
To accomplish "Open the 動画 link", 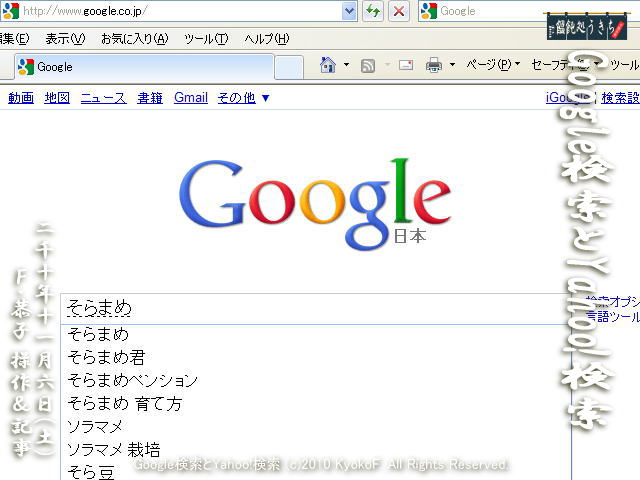I will point(21,98).
